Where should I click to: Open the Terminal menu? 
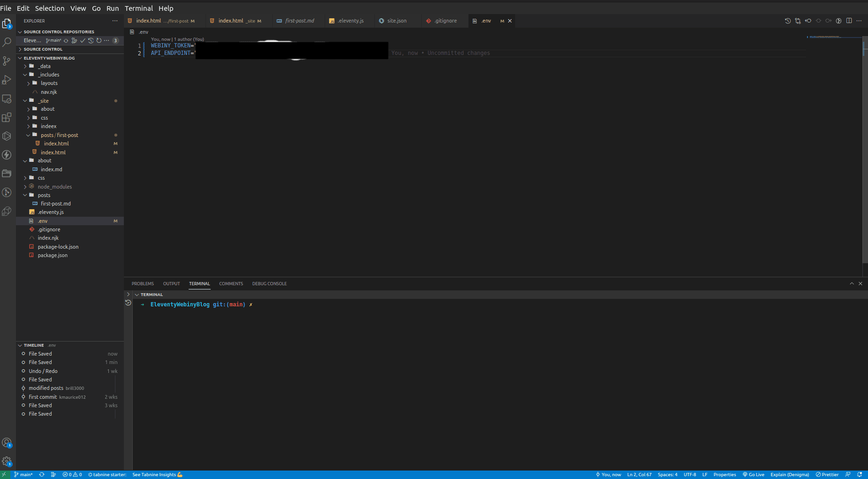pyautogui.click(x=138, y=8)
